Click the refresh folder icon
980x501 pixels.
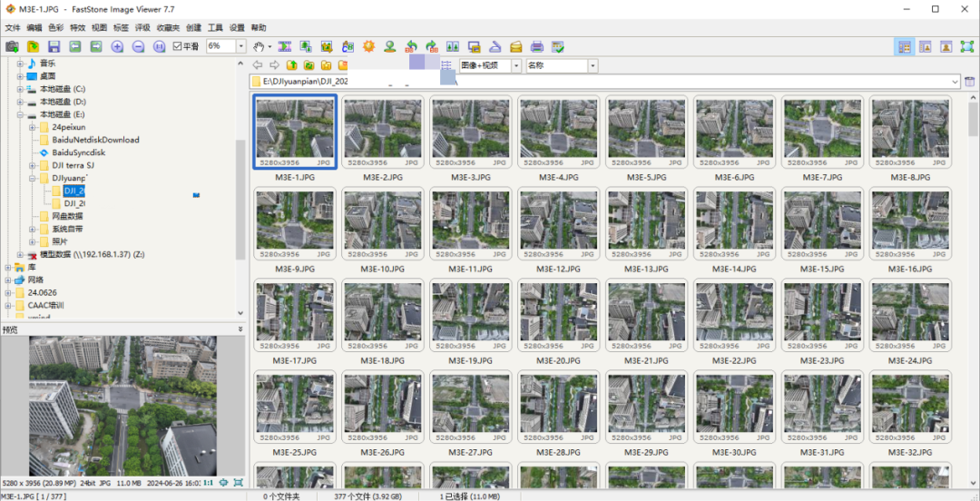point(309,65)
